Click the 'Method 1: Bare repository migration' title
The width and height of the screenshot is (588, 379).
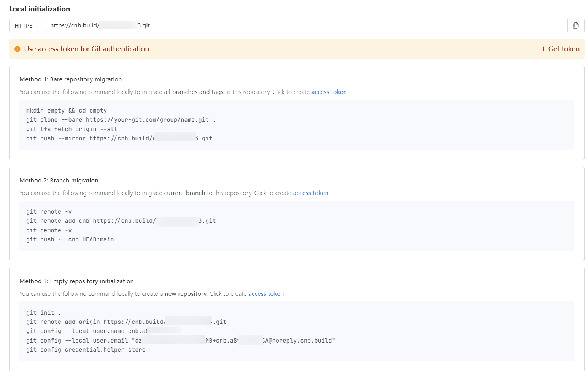(70, 79)
